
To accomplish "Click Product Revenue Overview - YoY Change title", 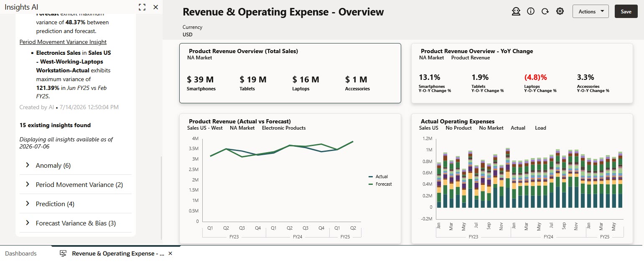I will 477,51.
